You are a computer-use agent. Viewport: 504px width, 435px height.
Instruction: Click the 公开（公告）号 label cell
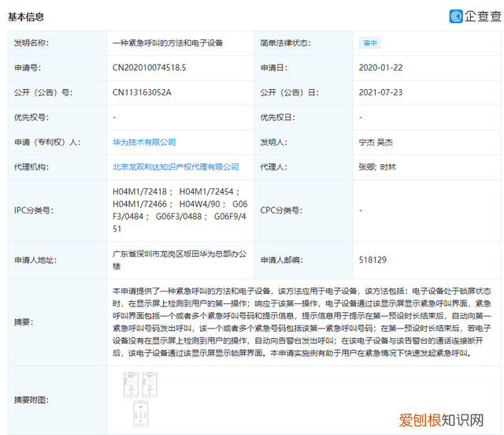[57, 93]
